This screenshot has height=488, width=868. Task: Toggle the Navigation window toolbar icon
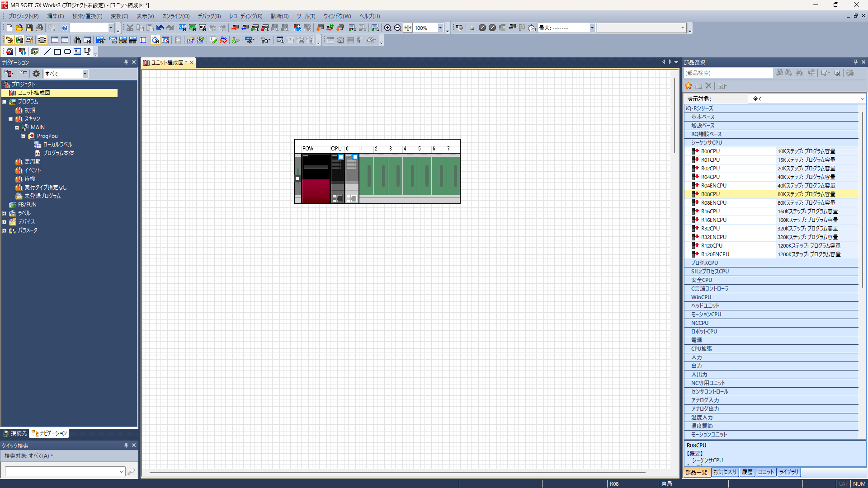(9, 40)
